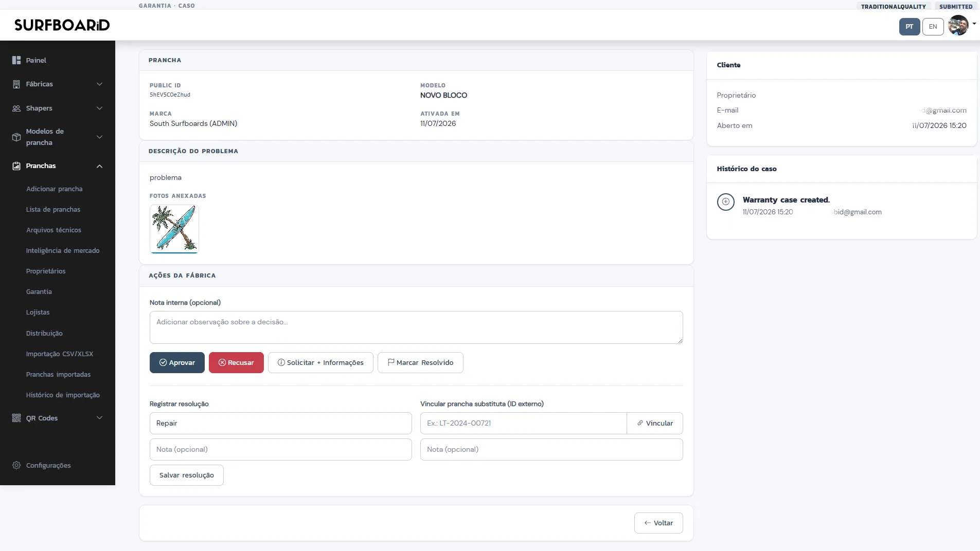
Task: Click the Modelos de prancha cube icon
Action: point(16,137)
